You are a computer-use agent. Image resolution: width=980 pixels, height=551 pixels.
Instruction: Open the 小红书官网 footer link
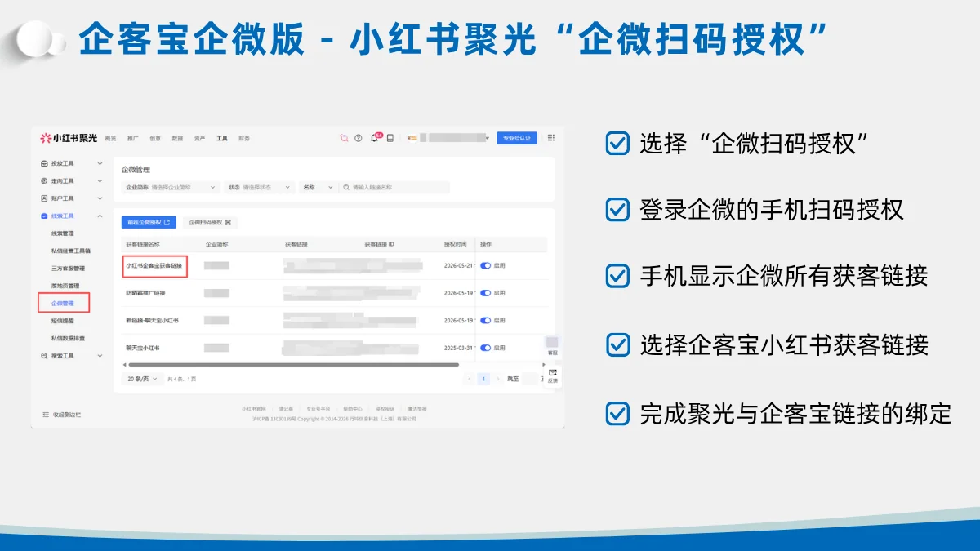(253, 408)
